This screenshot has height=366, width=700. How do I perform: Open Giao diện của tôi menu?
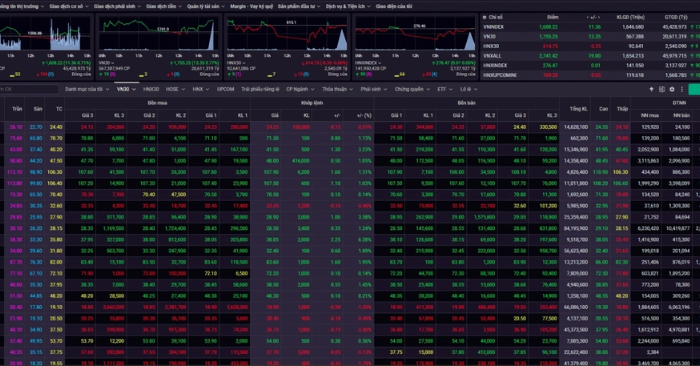394,6
